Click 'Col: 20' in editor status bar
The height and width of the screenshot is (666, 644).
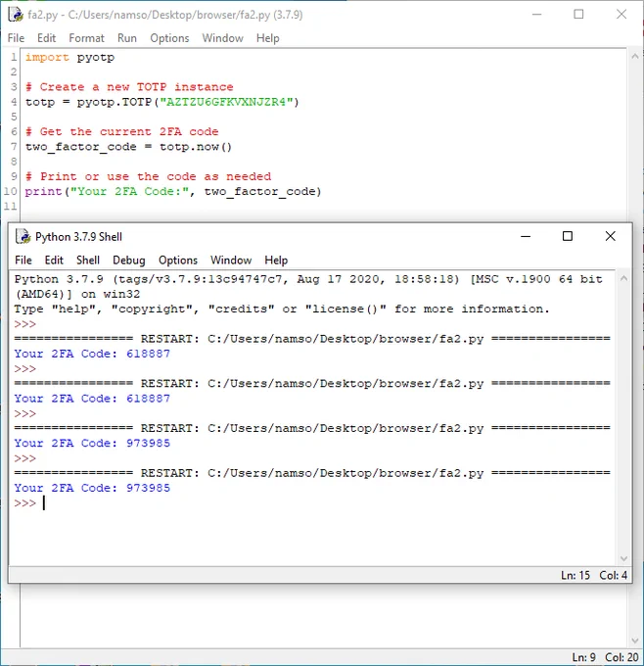pyautogui.click(x=621, y=657)
